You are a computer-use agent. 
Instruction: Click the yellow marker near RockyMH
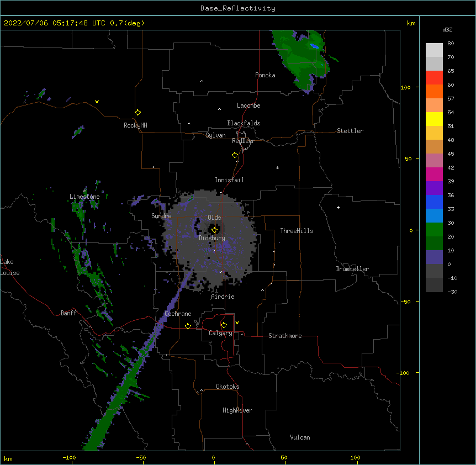(x=138, y=112)
